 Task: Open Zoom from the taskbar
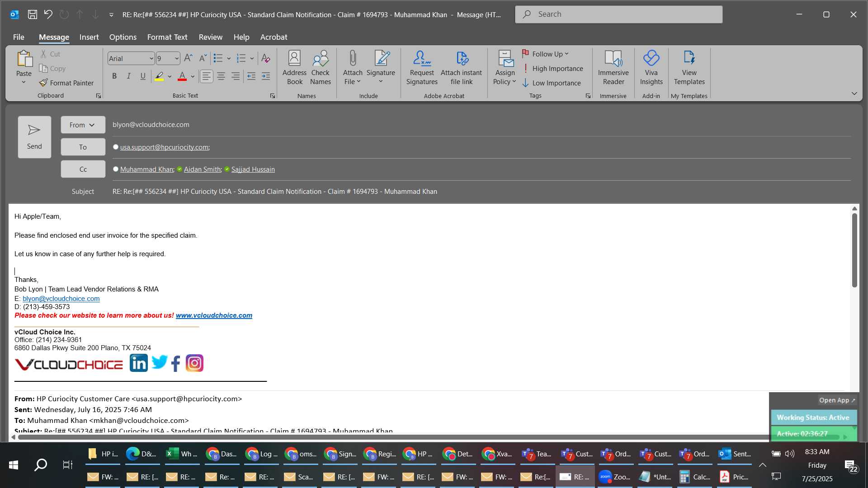pyautogui.click(x=614, y=477)
